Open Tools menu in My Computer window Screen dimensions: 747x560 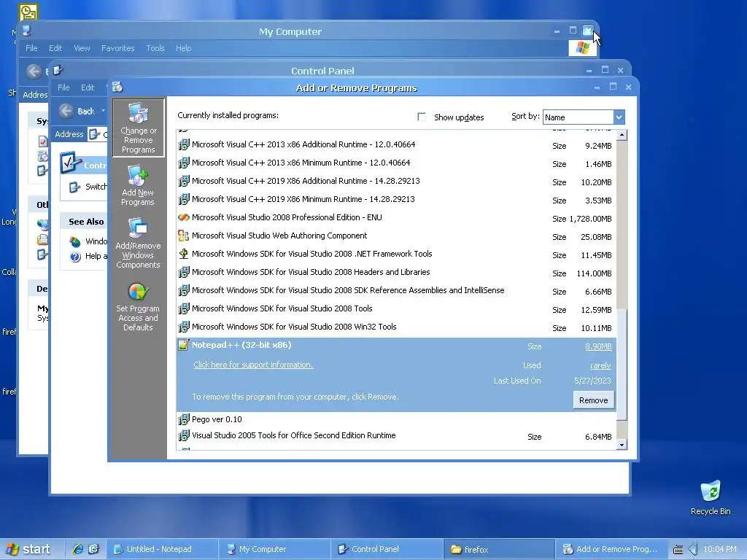pyautogui.click(x=155, y=48)
